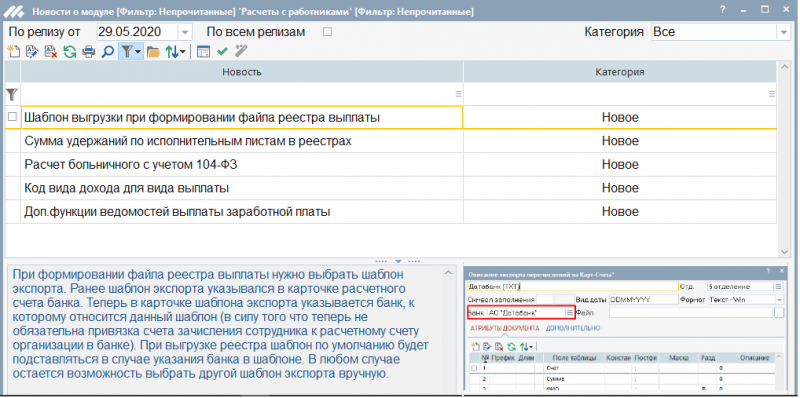The width and height of the screenshot is (800, 398).
Task: Open the funnel filter button in the toolbar
Action: 130,52
